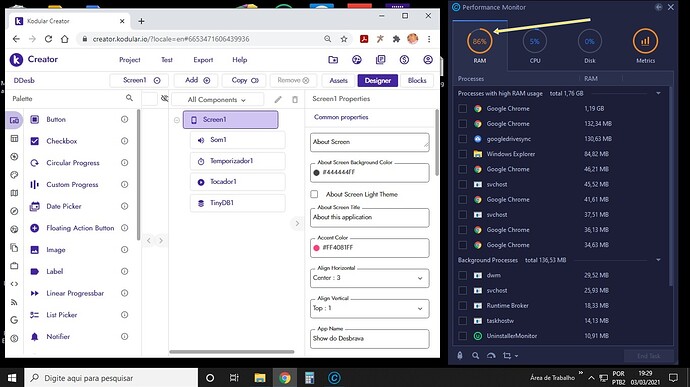Open the Export menu
690x387 pixels.
coord(203,59)
